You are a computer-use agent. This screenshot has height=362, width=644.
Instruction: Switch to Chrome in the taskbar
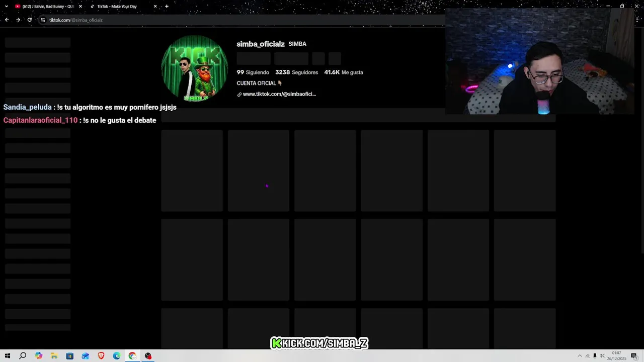point(132,356)
